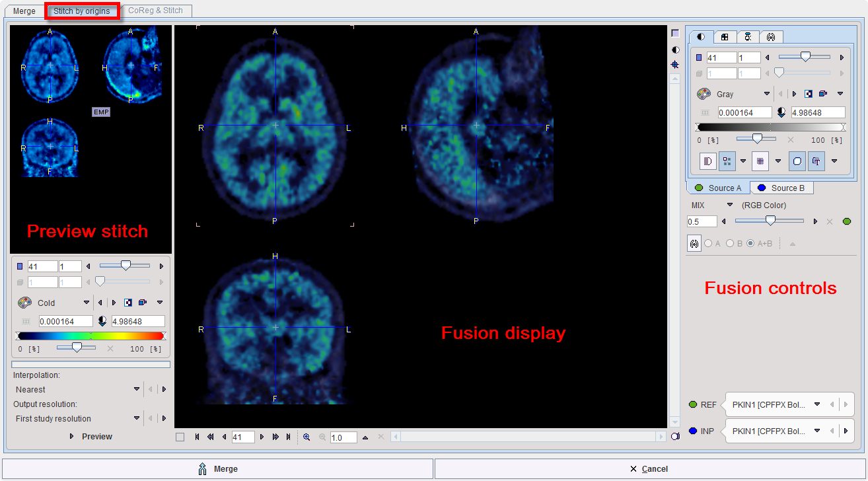Open the First study resolution dropdown

click(x=137, y=418)
